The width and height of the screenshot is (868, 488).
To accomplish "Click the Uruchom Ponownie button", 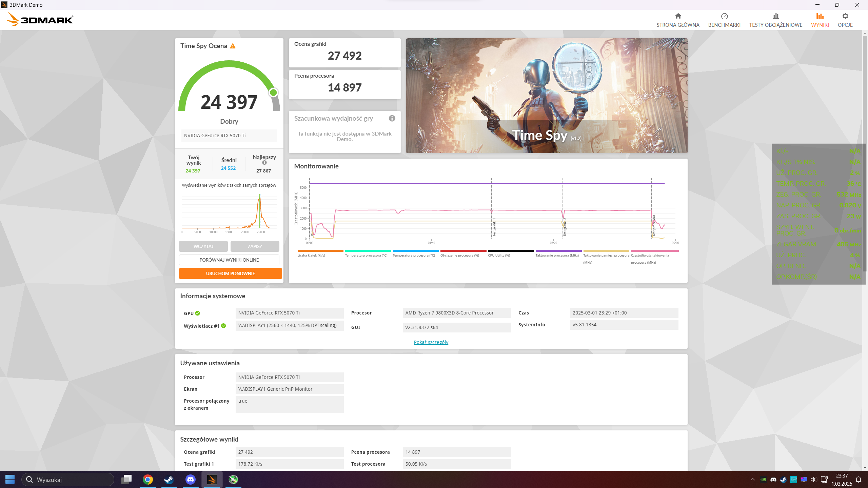I will pos(230,273).
